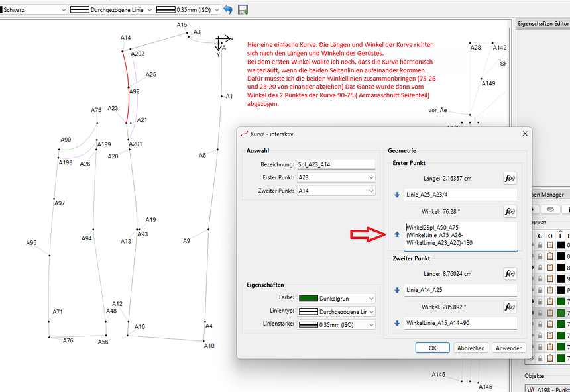Image resolution: width=570 pixels, height=392 pixels.
Task: Click the Bezeichnung field Spl_A23_A14
Action: (x=336, y=164)
